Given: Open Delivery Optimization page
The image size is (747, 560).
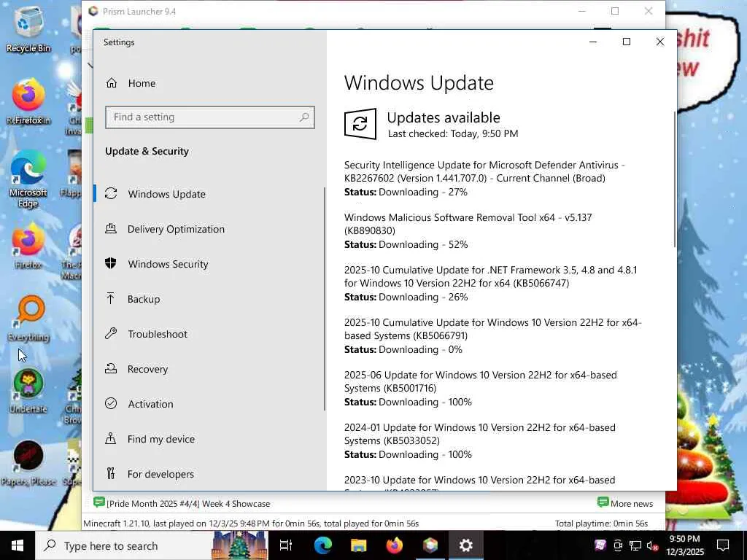Looking at the screenshot, I should [175, 229].
